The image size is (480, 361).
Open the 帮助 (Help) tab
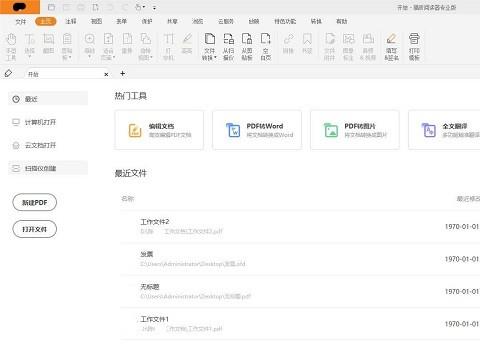pos(341,21)
